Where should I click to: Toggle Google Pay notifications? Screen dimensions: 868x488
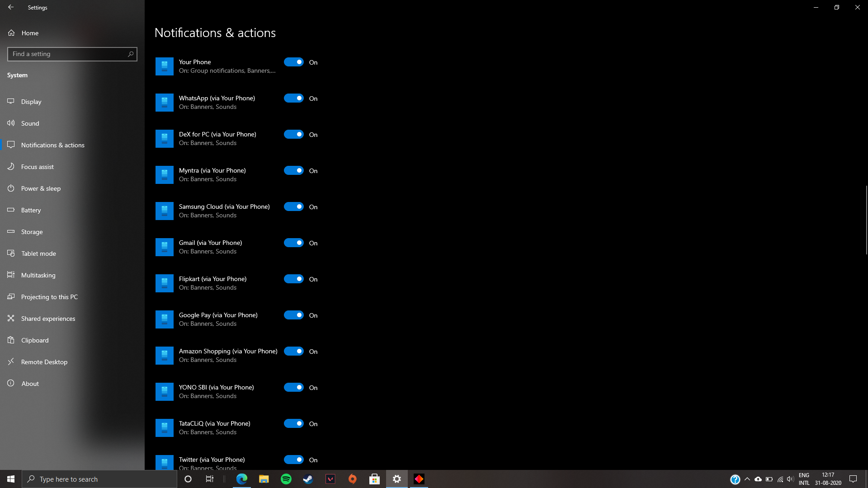pyautogui.click(x=294, y=315)
